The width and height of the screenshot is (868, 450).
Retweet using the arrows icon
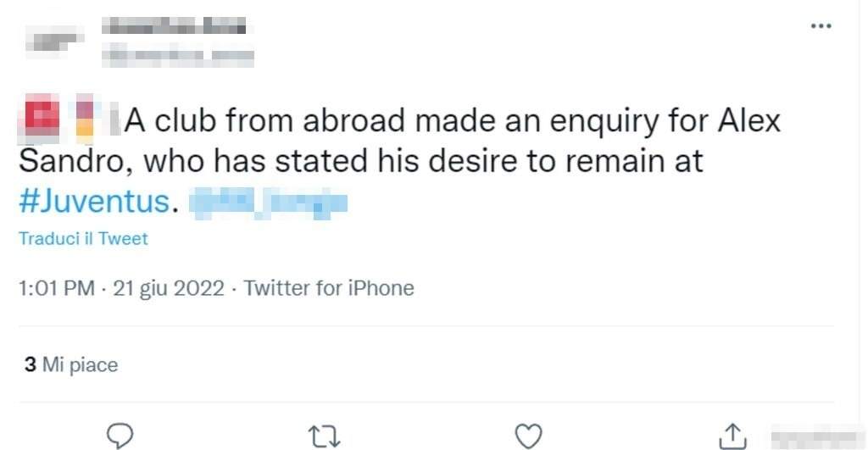coord(325,436)
